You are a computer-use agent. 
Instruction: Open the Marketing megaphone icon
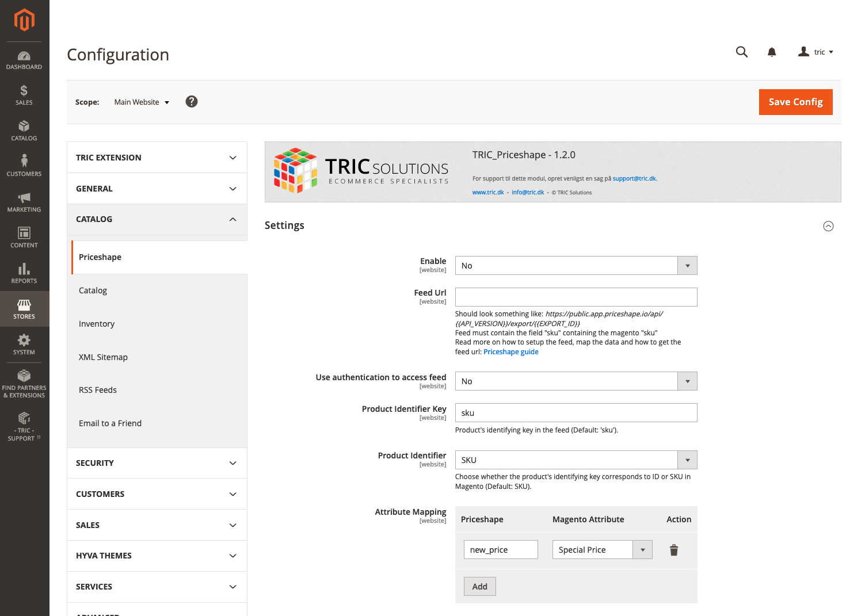(24, 202)
